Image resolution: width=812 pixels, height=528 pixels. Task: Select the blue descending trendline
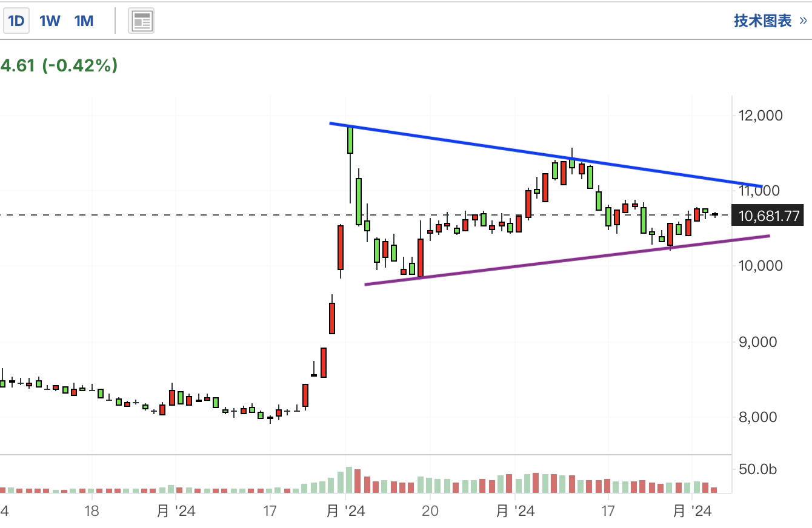545,154
